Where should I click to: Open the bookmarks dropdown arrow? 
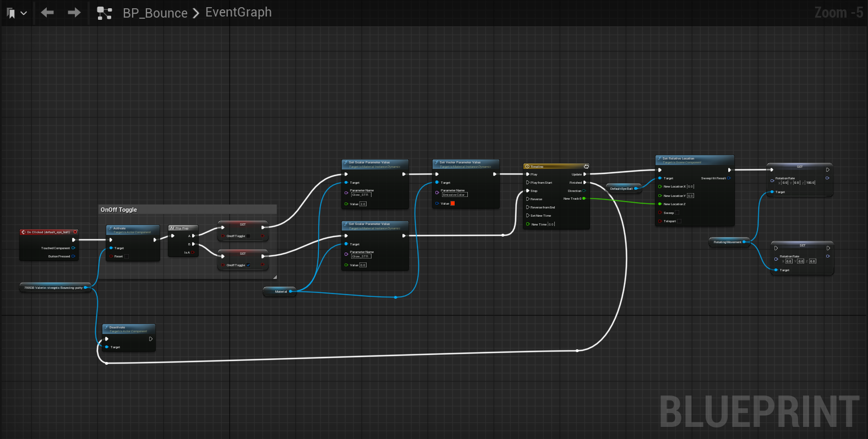click(x=24, y=13)
